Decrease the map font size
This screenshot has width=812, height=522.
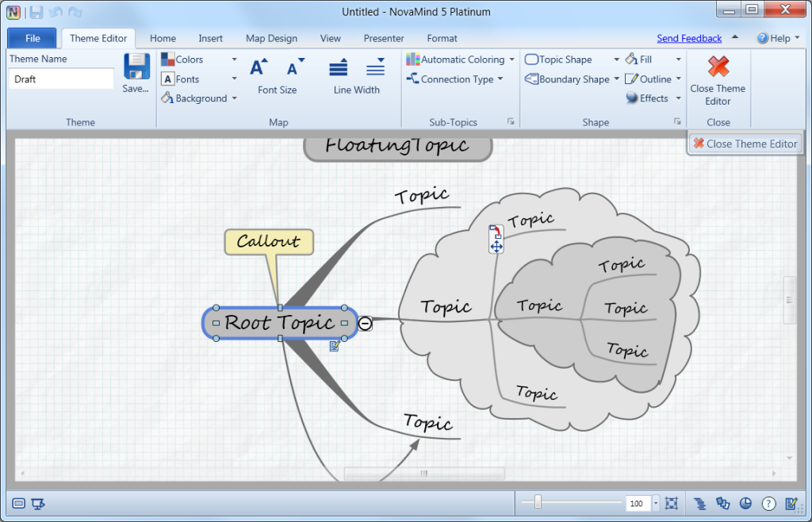295,67
